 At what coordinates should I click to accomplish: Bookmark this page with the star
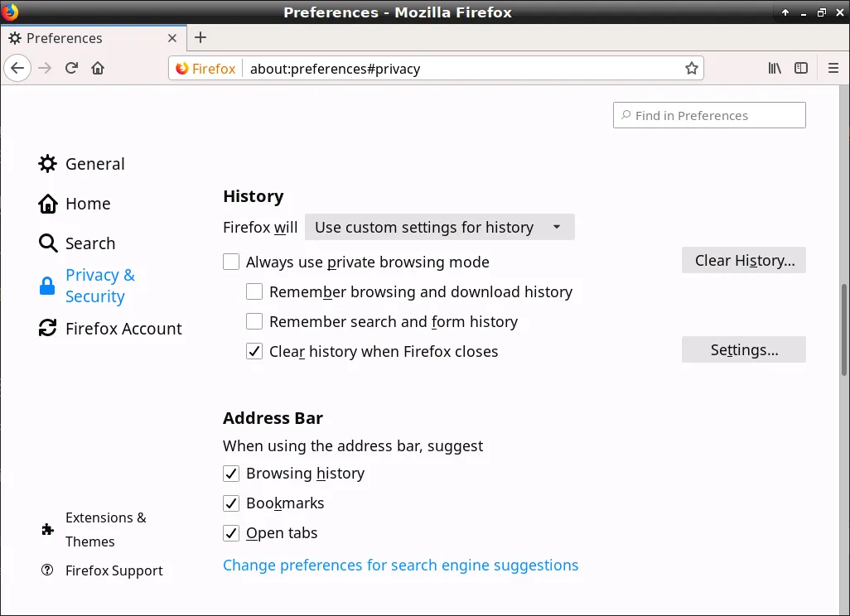point(691,68)
